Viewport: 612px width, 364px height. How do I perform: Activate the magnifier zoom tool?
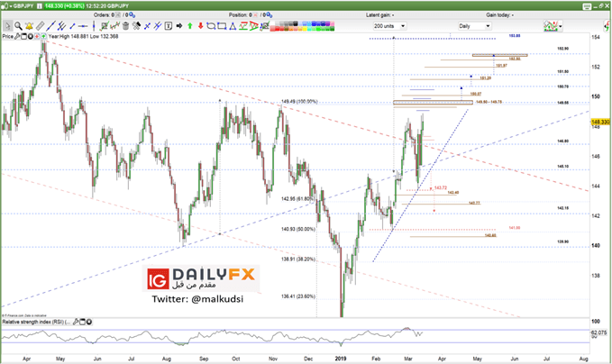tap(18, 26)
